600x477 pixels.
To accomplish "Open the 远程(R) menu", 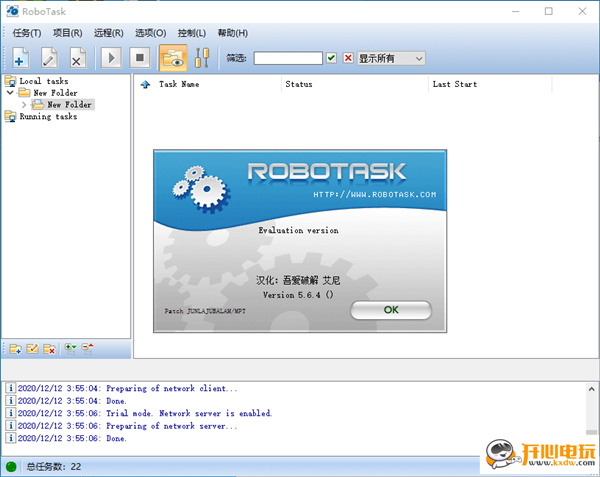I will pos(109,33).
